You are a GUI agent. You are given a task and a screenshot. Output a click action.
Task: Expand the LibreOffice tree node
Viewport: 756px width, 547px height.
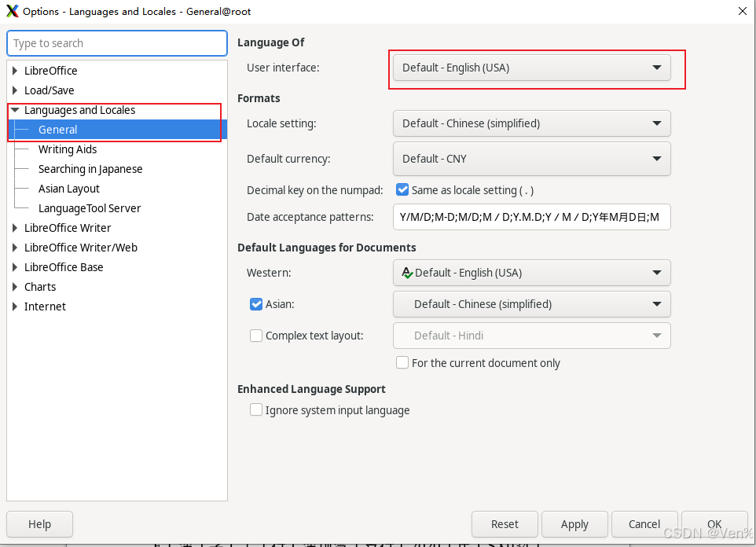(15, 71)
